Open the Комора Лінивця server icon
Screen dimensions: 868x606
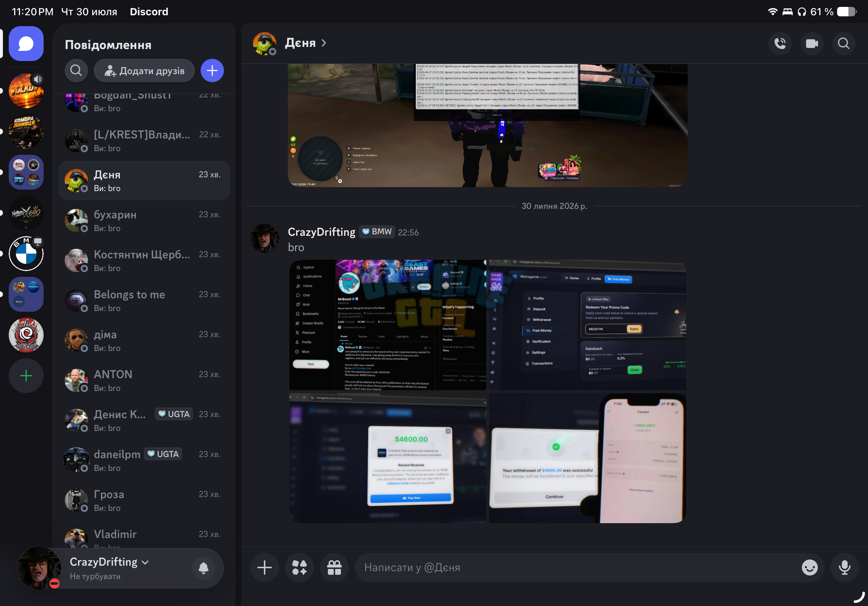pos(26,132)
